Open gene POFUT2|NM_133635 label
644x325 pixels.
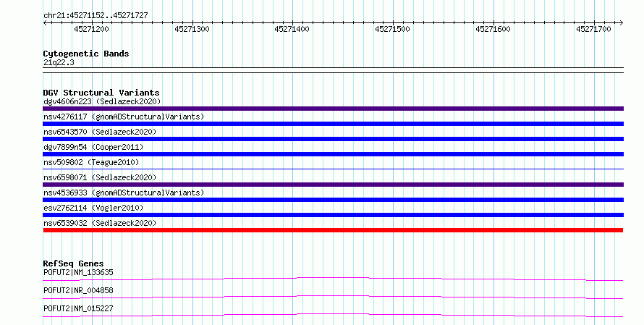tap(78, 272)
